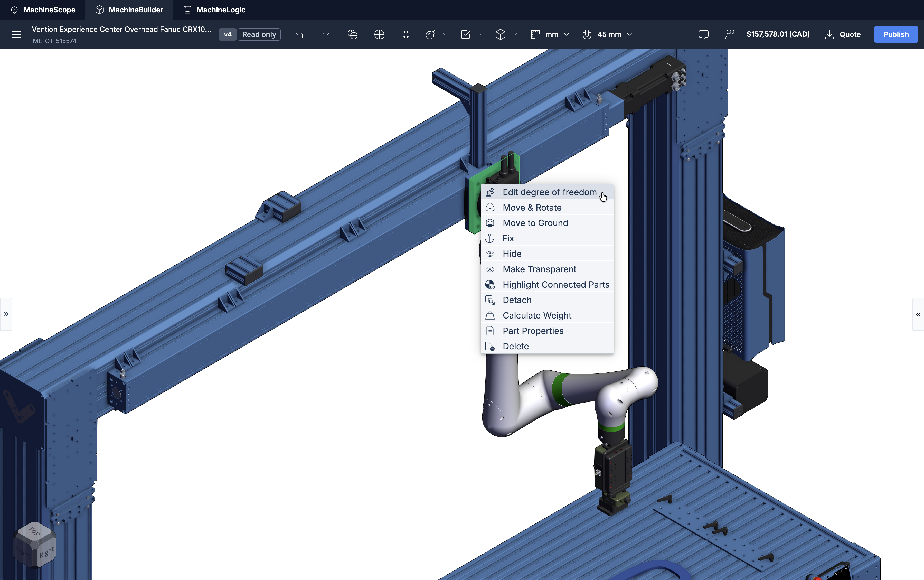Image resolution: width=924 pixels, height=580 pixels.
Task: Open the 45 mm snap dropdown
Action: (x=615, y=34)
